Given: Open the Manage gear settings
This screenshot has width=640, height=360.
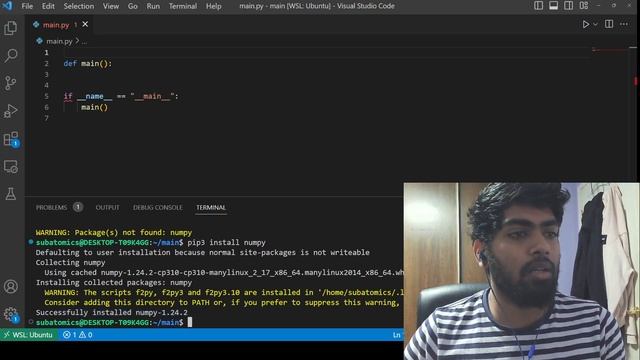Looking at the screenshot, I should point(11,314).
